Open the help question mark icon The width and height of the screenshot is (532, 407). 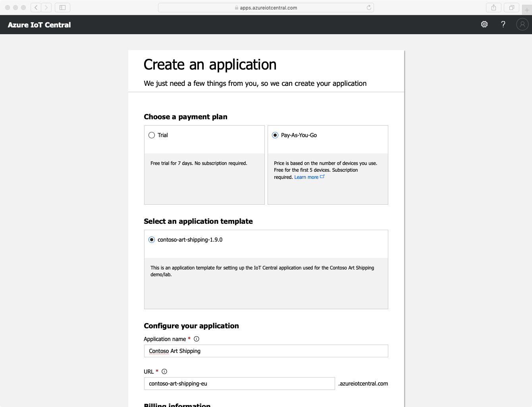[503, 24]
